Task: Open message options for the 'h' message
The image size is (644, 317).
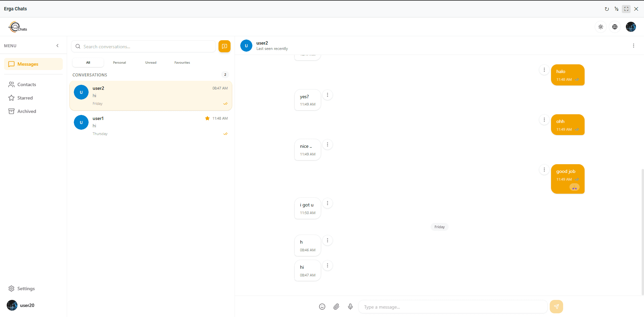Action: (328, 240)
